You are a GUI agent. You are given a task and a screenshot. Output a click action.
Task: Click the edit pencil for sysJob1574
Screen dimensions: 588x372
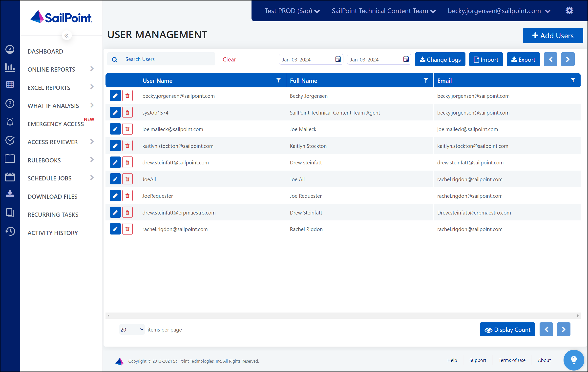coord(115,113)
